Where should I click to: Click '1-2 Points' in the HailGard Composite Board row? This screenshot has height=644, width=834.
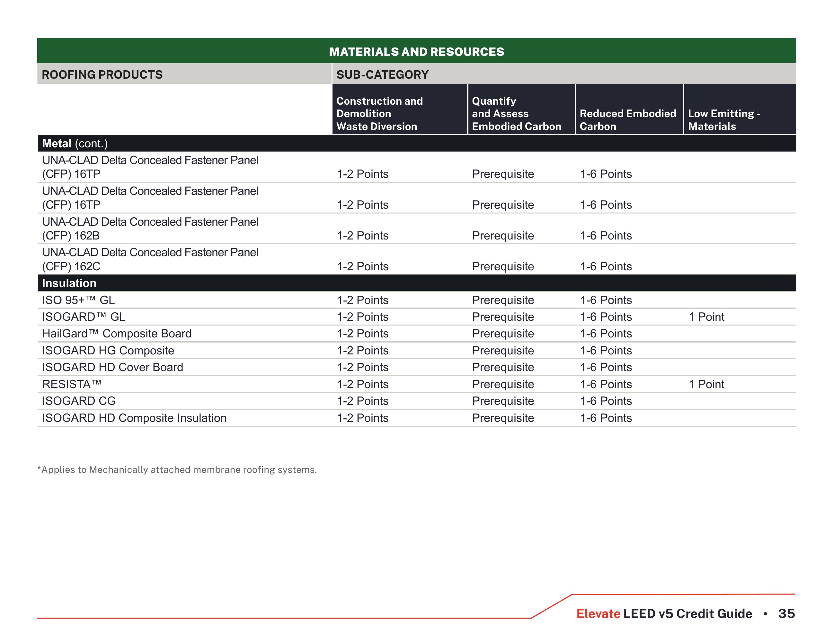point(362,334)
